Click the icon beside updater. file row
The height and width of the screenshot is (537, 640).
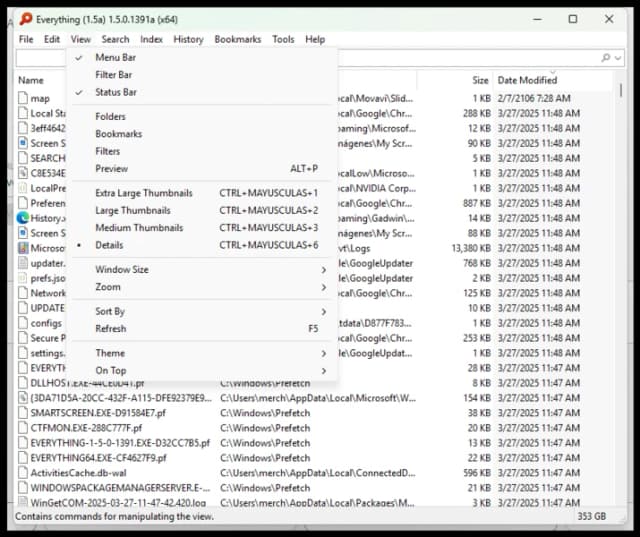(23, 263)
